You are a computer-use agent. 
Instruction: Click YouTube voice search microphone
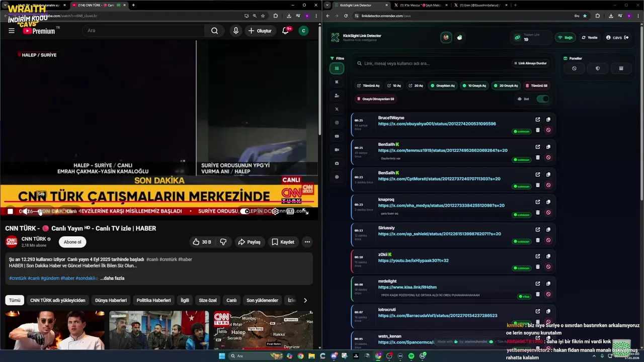(235, 31)
